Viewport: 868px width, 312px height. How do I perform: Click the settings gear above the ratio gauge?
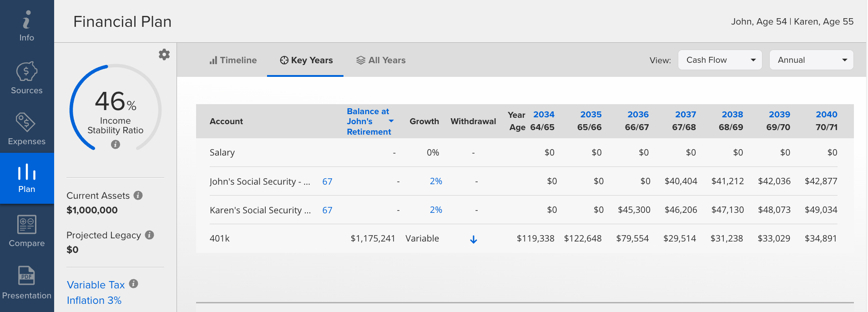coord(164,55)
